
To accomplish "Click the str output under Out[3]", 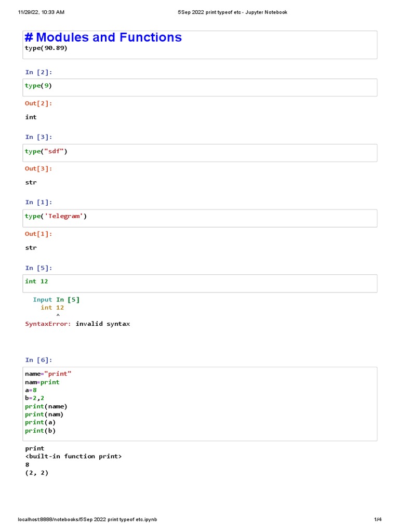I will click(31, 182).
